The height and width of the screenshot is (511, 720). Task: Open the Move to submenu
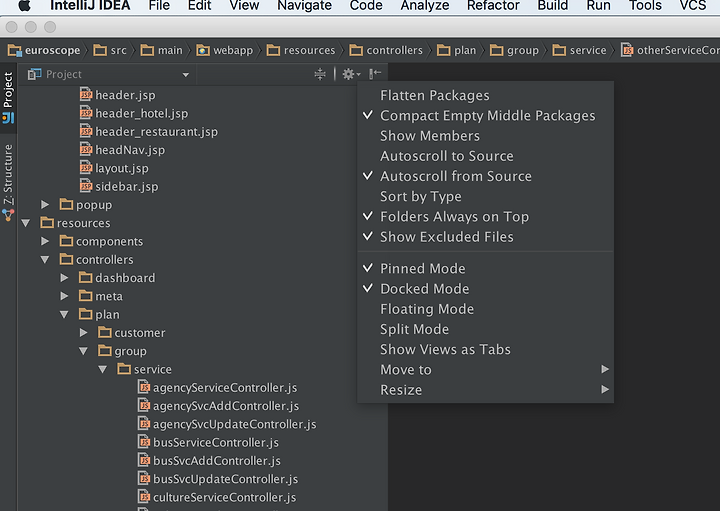click(x=485, y=369)
